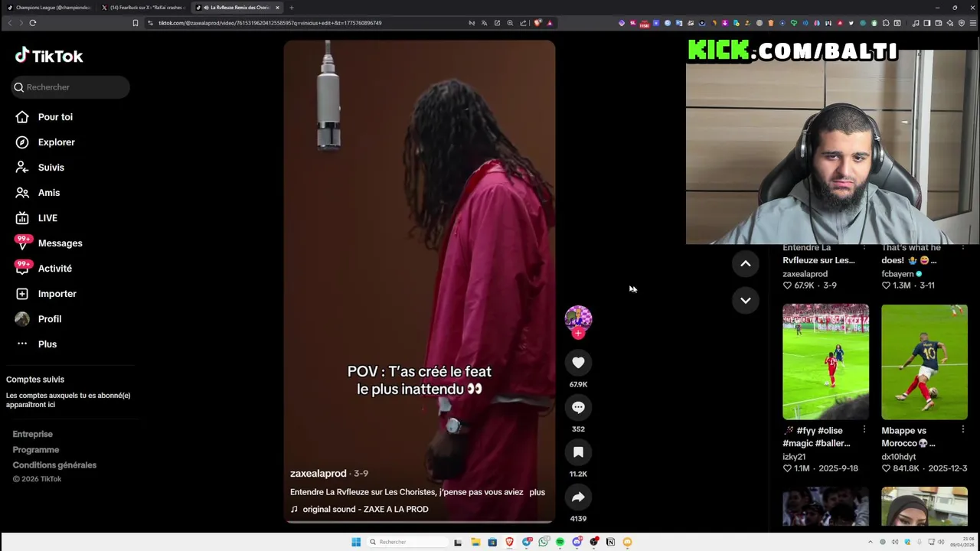The width and height of the screenshot is (980, 551).
Task: Open the Mbappe vs Morocco video thumbnail
Action: point(924,362)
